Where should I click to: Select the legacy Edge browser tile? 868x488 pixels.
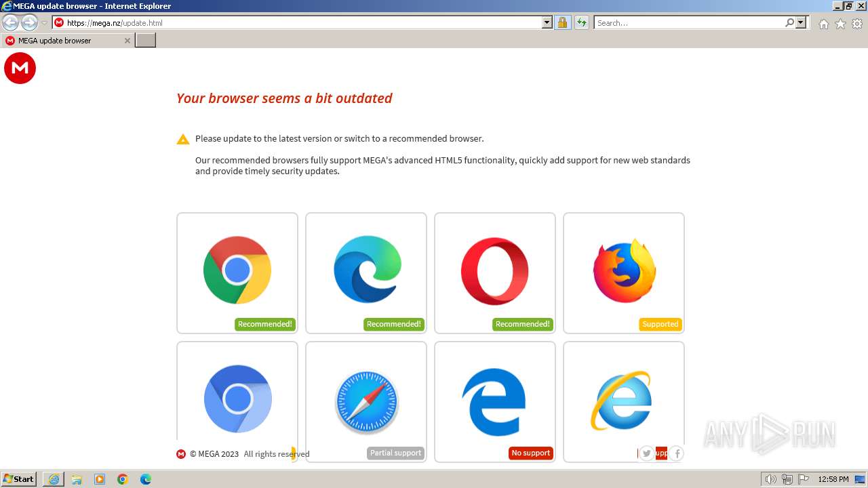495,402
